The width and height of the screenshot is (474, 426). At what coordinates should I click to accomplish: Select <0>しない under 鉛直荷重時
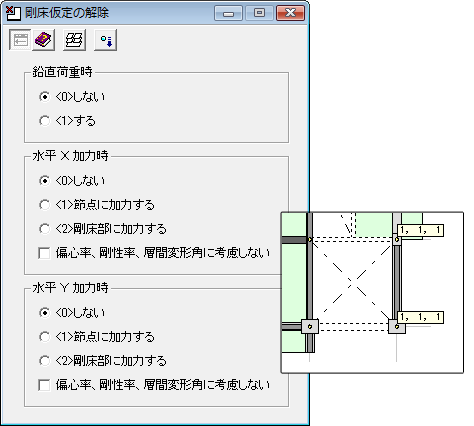(x=44, y=97)
